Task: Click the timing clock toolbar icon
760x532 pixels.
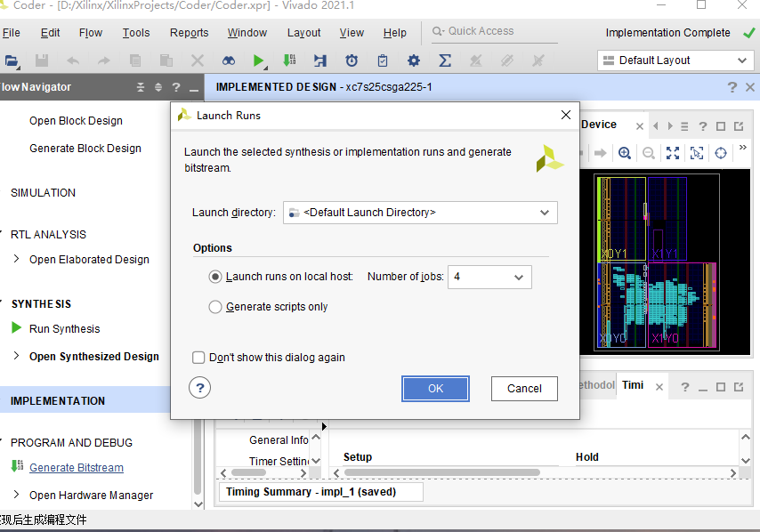Action: pyautogui.click(x=352, y=60)
